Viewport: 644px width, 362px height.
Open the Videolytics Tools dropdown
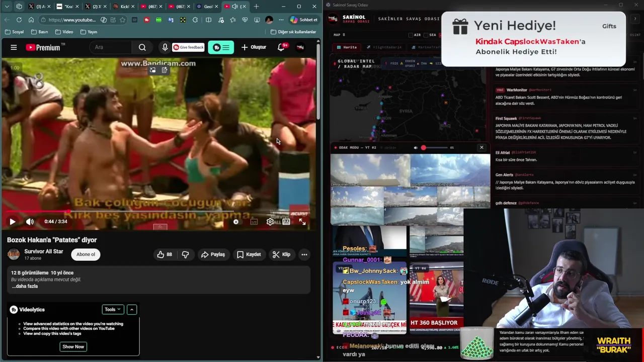[x=113, y=310]
